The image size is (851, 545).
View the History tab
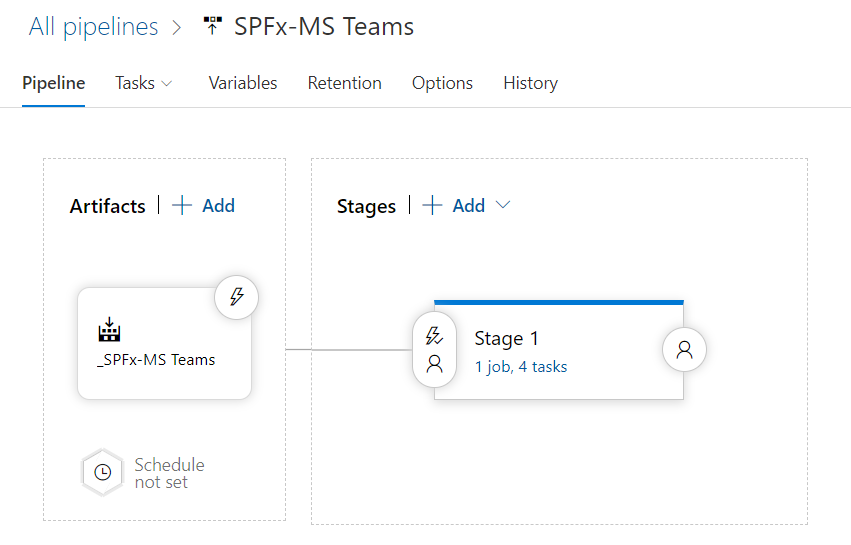tap(530, 83)
